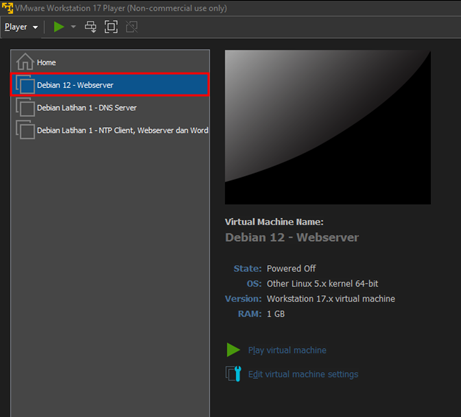Screen dimensions: 461x417
Task: Open Edit virtual machine settings link
Action: [x=303, y=374]
